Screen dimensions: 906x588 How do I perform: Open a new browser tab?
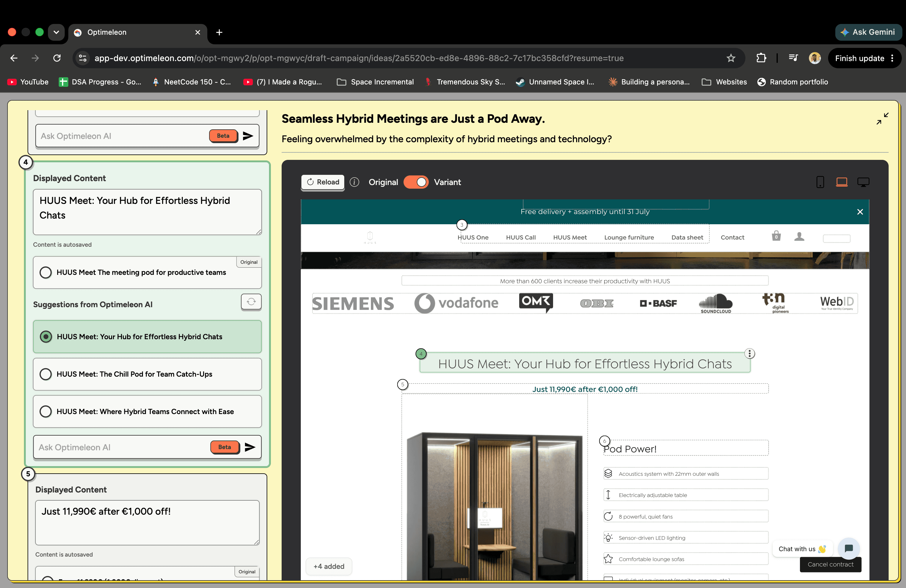coord(219,32)
